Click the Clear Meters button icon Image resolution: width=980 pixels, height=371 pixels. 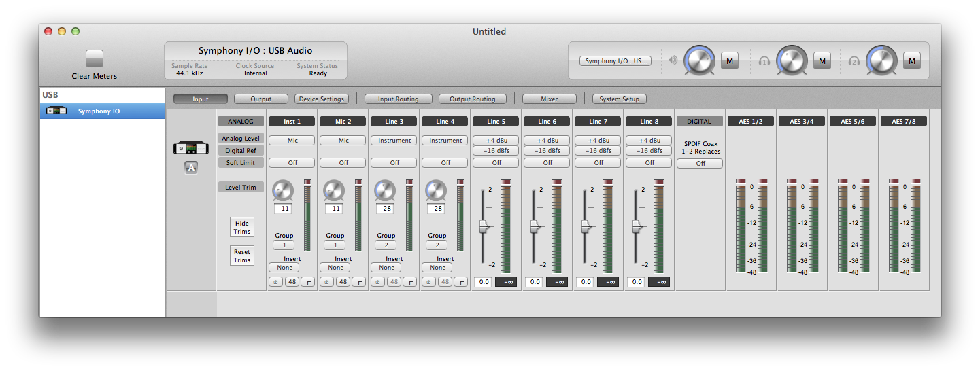click(x=95, y=59)
